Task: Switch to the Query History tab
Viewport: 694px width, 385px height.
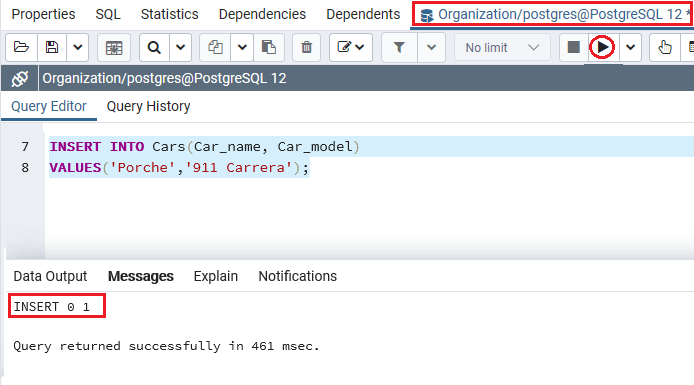Action: pos(148,106)
